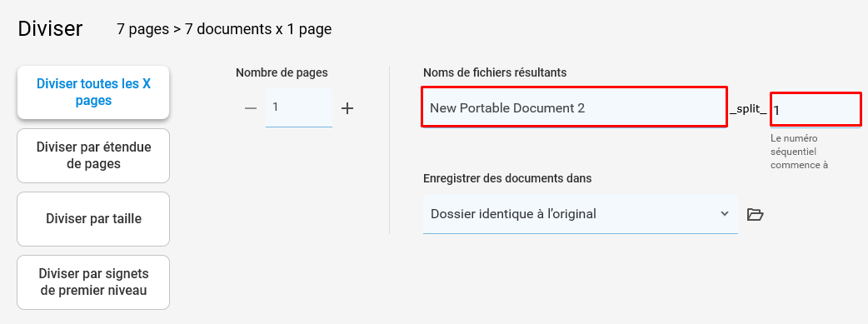868x324 pixels.
Task: Click the sequential start number field
Action: (816, 110)
